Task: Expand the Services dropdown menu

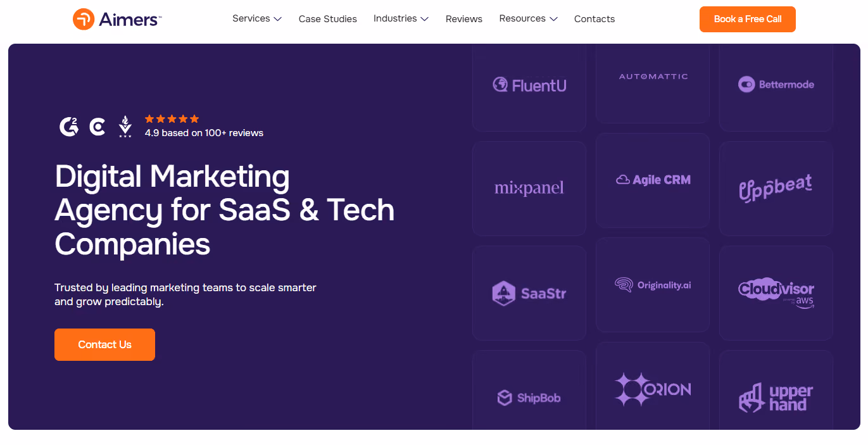Action: [256, 19]
